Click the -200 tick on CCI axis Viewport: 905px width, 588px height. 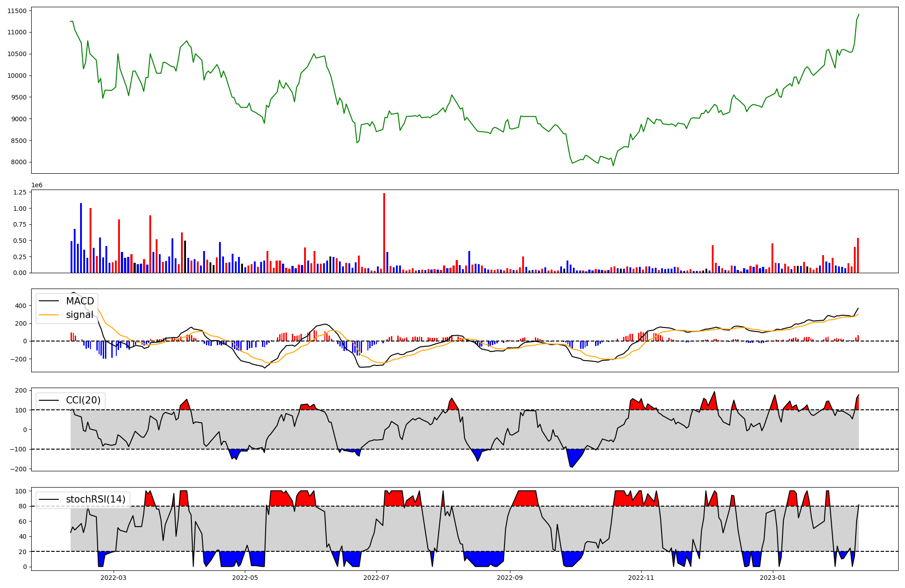(19, 469)
